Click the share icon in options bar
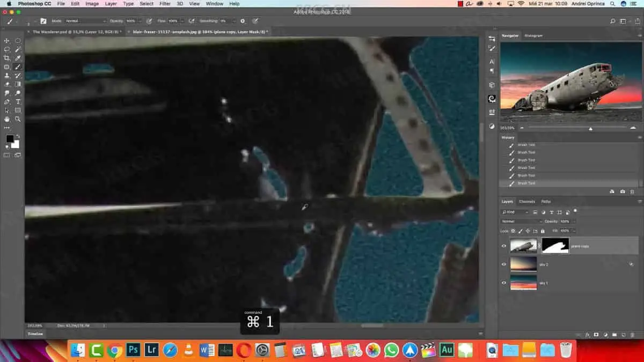 [637, 21]
